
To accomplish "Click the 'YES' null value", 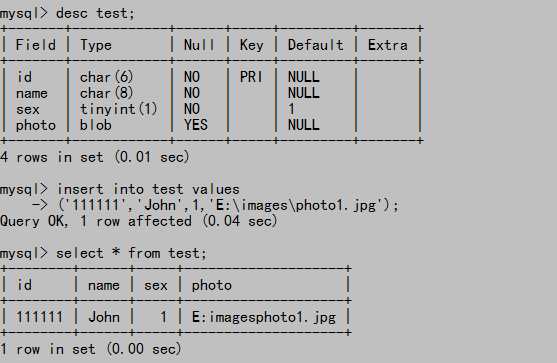I will [196, 125].
